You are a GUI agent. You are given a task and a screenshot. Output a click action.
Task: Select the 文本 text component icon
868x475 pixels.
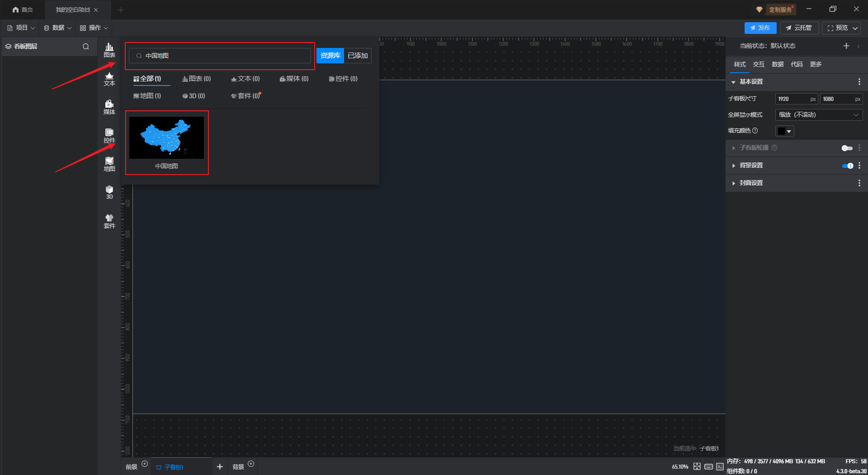coord(109,79)
